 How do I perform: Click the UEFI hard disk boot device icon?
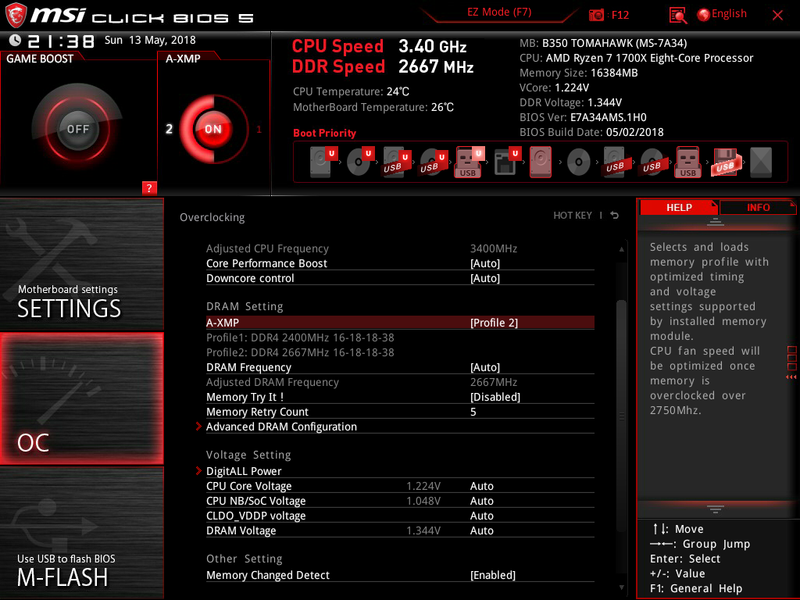[x=323, y=162]
